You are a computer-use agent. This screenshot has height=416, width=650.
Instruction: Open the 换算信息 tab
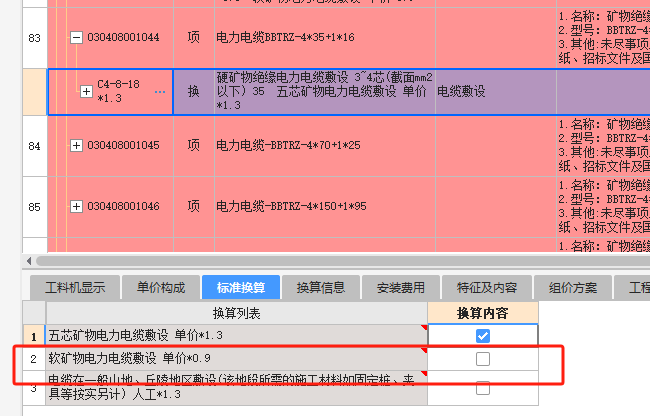tap(321, 288)
